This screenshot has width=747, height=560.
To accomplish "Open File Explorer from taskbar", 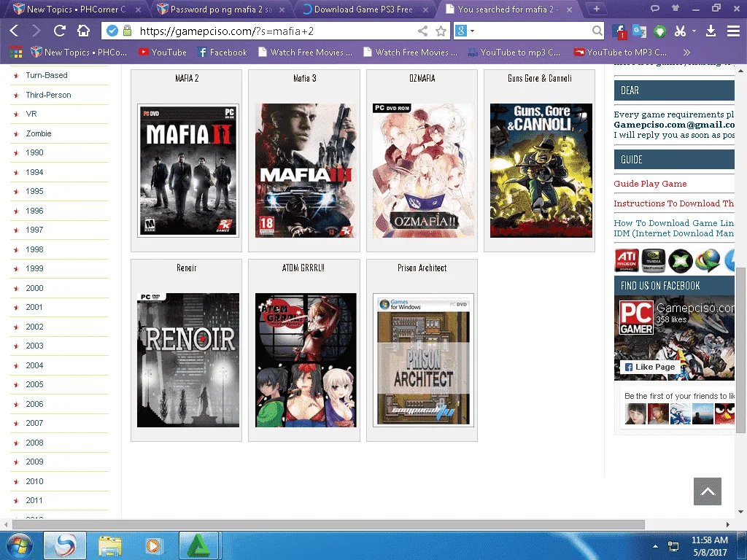I will (x=110, y=545).
